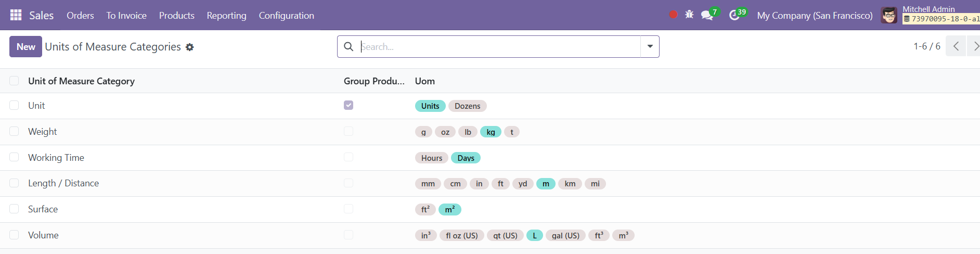
Task: Click the search magnifier icon
Action: click(x=349, y=46)
